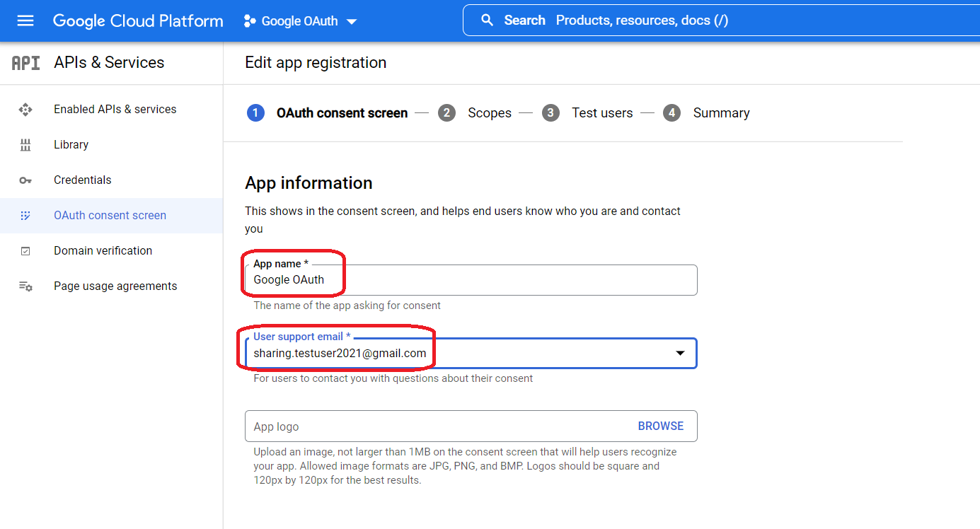Jump to step 4 Summary

pos(706,113)
